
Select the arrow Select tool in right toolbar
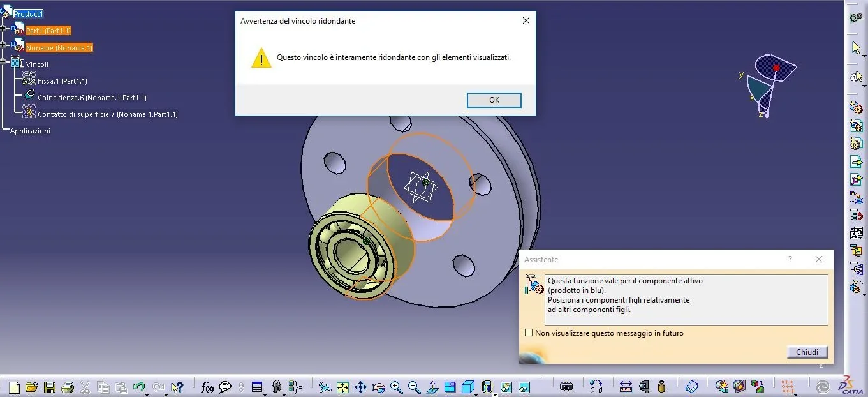(857, 48)
